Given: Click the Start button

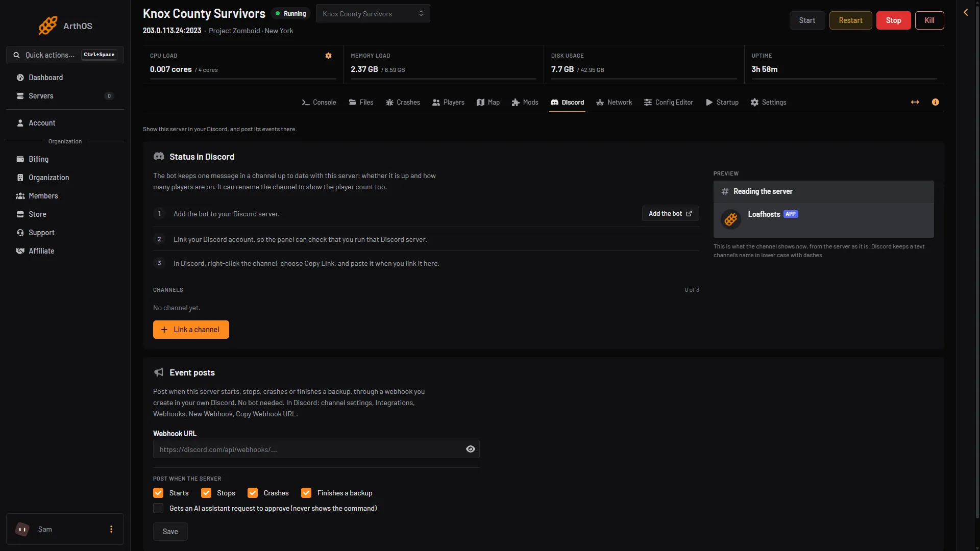Looking at the screenshot, I should click(807, 20).
